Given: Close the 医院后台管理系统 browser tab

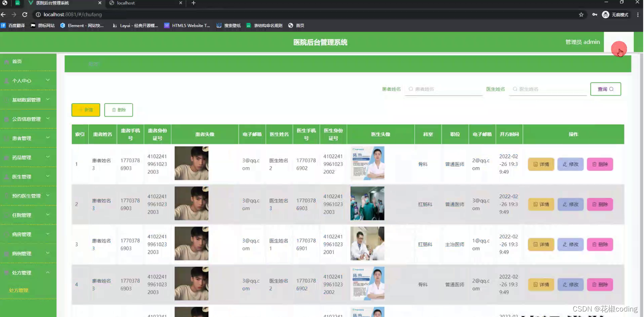Looking at the screenshot, I should tap(100, 3).
